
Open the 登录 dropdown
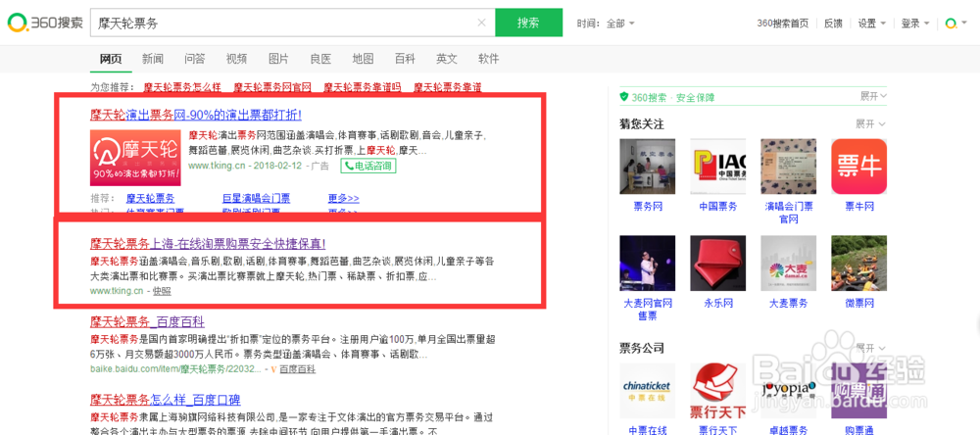pos(915,24)
